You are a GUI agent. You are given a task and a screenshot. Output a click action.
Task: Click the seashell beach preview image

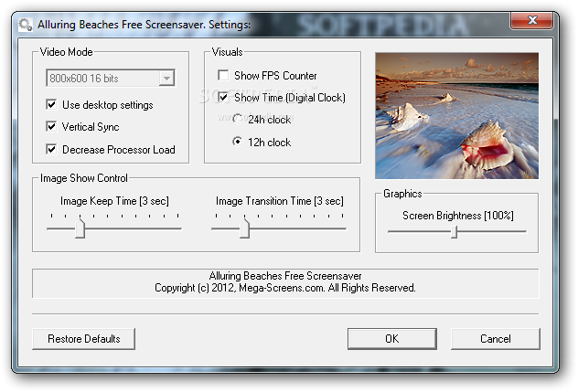coord(456,116)
